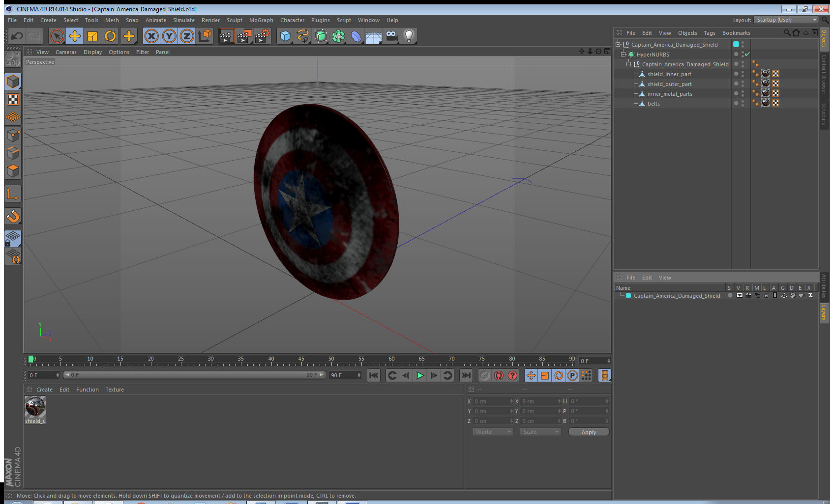The height and width of the screenshot is (504, 830).
Task: Enable Texture mode checkerboard icon
Action: 13,100
